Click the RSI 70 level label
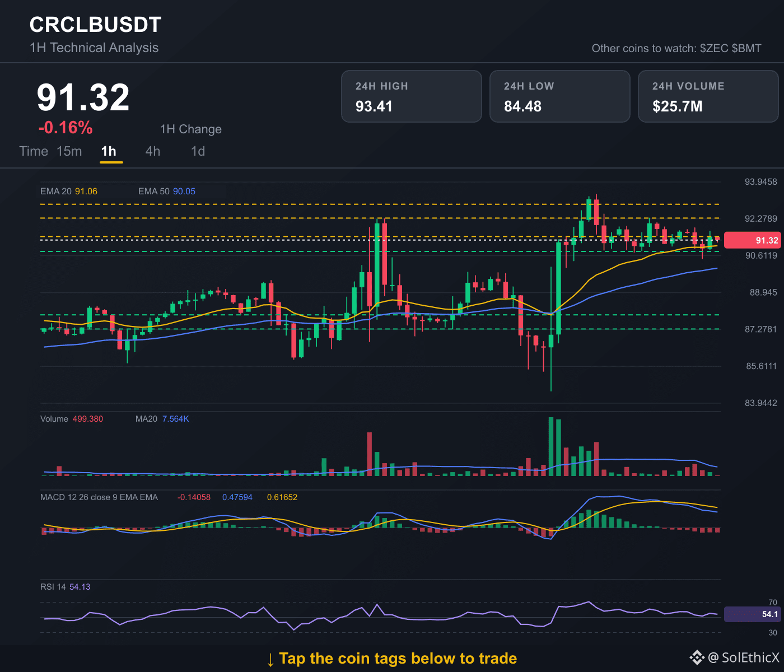 pos(773,603)
